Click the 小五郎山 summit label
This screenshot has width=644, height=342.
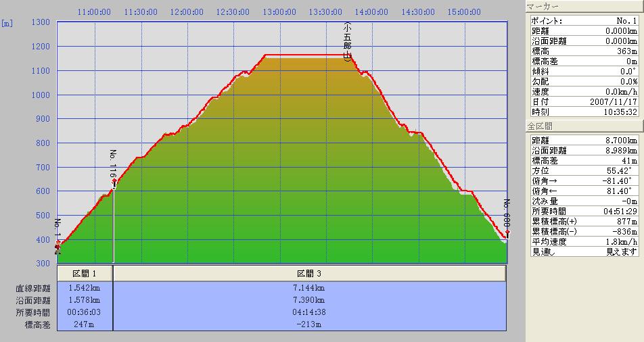click(347, 42)
